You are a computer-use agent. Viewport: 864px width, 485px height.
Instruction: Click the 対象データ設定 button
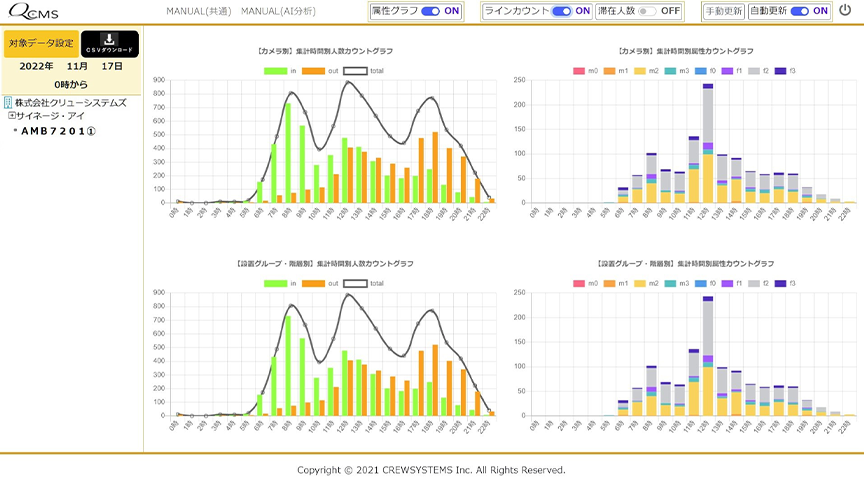(41, 44)
